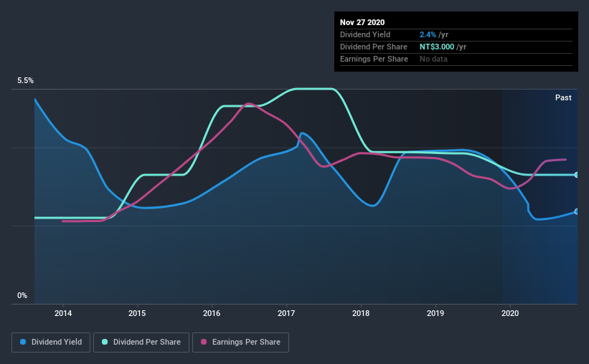Image resolution: width=589 pixels, height=364 pixels.
Task: Click the 'Nov 27 2020' tooltip date
Action: point(362,22)
